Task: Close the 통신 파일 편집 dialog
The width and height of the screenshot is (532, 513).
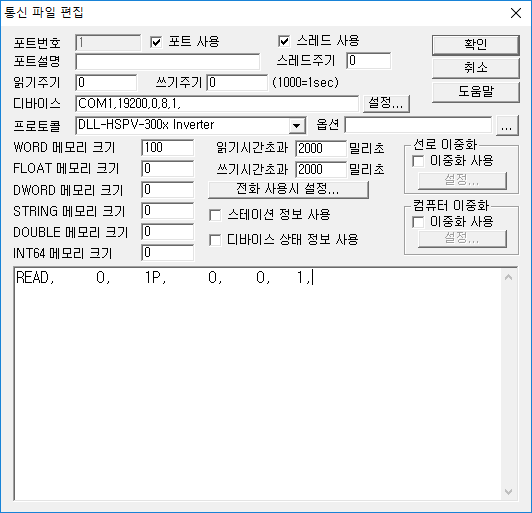Action: [x=516, y=13]
